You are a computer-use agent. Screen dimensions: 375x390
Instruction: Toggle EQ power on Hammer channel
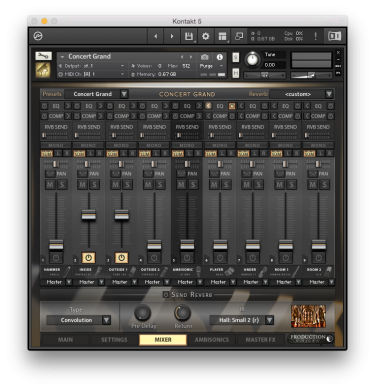tap(44, 106)
